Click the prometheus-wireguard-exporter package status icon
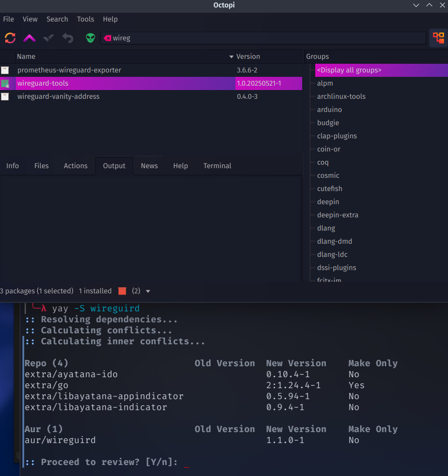 click(5, 70)
